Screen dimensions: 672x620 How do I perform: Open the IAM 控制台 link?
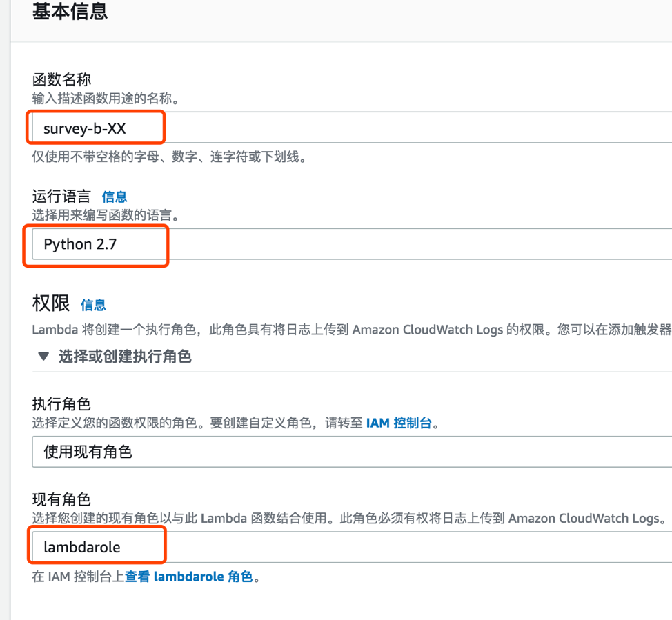pos(399,423)
